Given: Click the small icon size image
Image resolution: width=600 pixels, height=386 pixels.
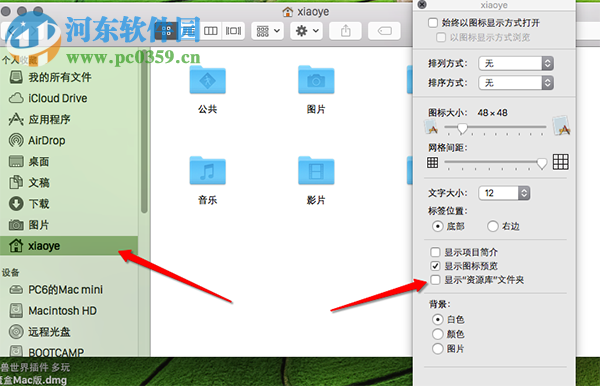Looking at the screenshot, I should [x=432, y=127].
